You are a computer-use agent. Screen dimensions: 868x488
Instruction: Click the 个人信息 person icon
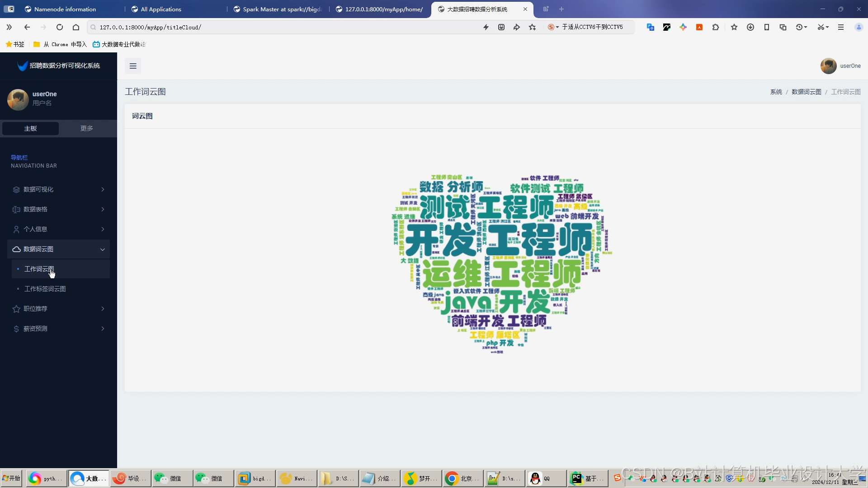[x=16, y=229]
